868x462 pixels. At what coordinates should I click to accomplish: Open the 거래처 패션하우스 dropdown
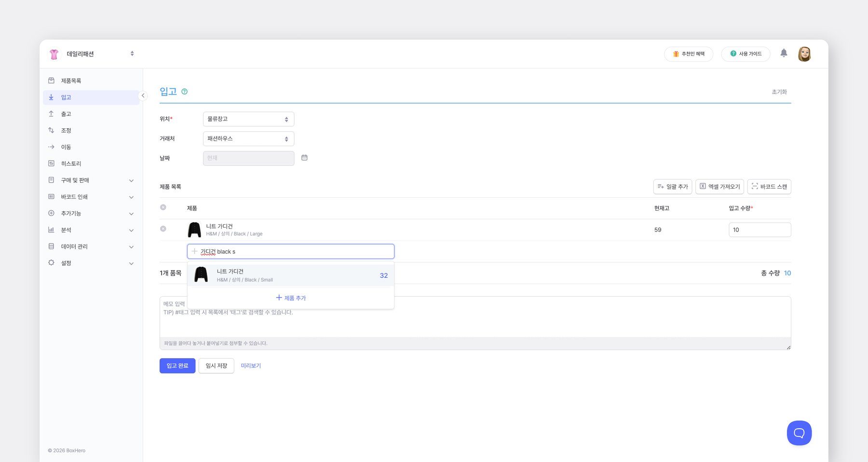(248, 139)
